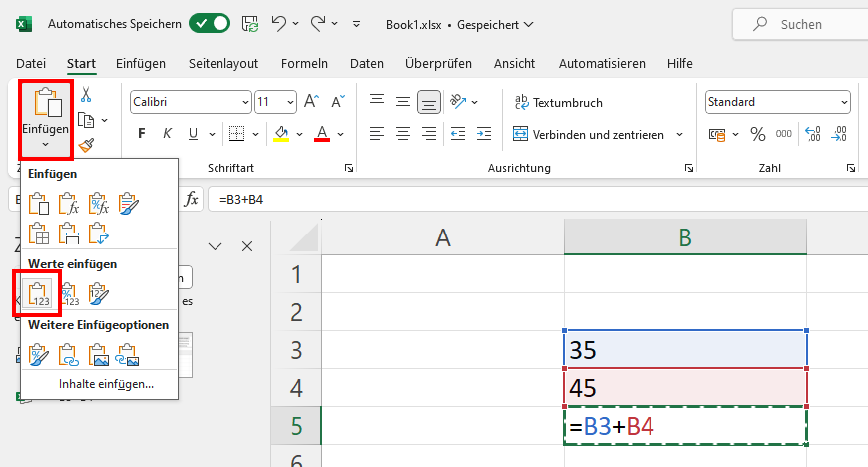Click Inhalte einfügen... menu entry

coord(106,384)
